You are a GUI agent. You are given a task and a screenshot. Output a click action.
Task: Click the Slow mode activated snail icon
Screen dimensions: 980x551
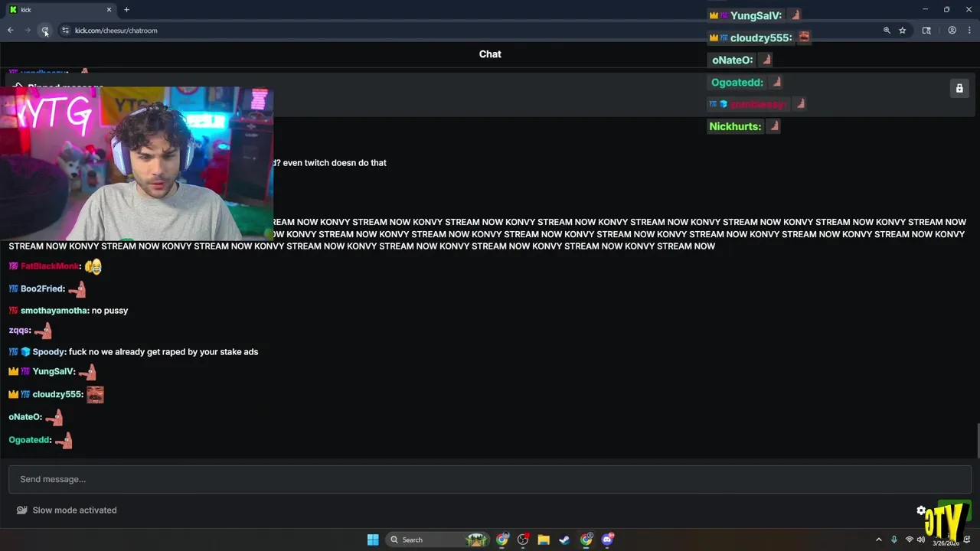[x=22, y=510]
